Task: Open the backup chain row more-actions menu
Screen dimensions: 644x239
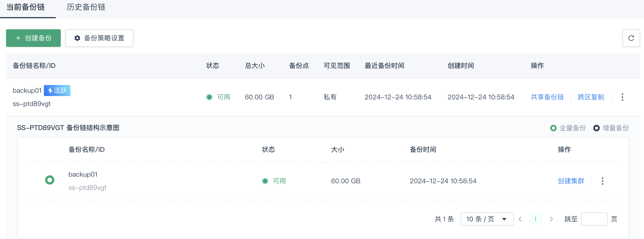Action: pyautogui.click(x=622, y=97)
